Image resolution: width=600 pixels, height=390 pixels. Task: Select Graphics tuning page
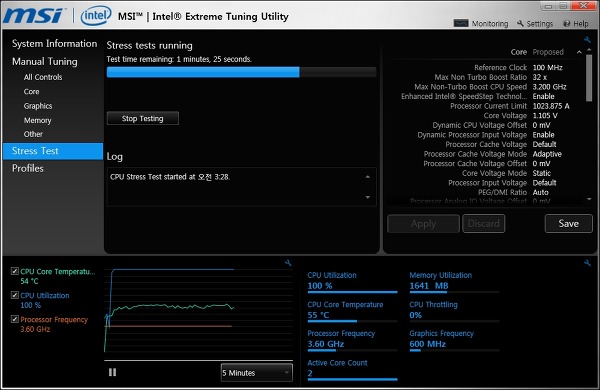pos(38,106)
